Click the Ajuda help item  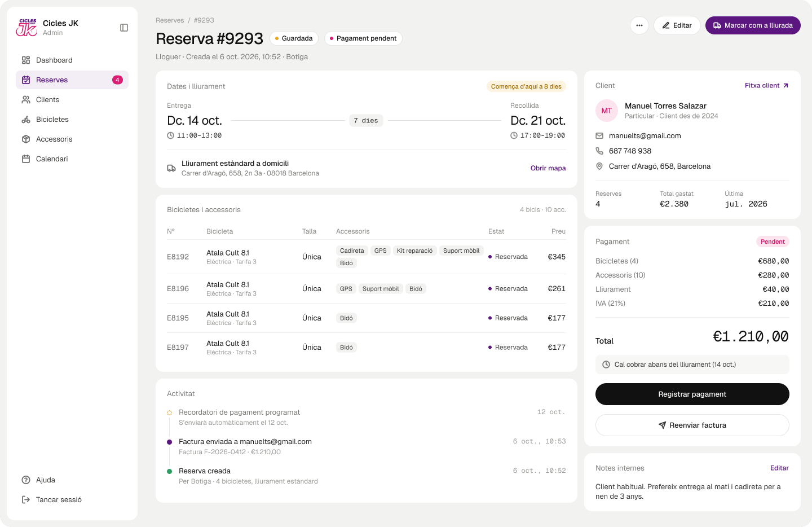tap(72, 480)
